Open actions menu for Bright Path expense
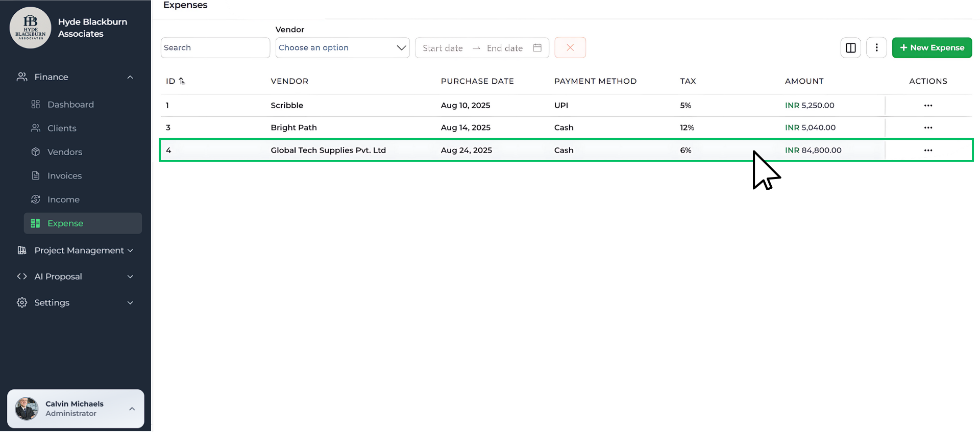Viewport: 980px width, 432px height. (928, 128)
